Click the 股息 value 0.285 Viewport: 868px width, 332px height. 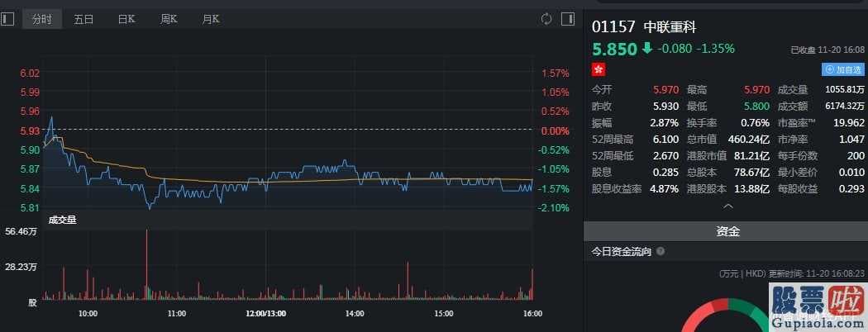666,173
